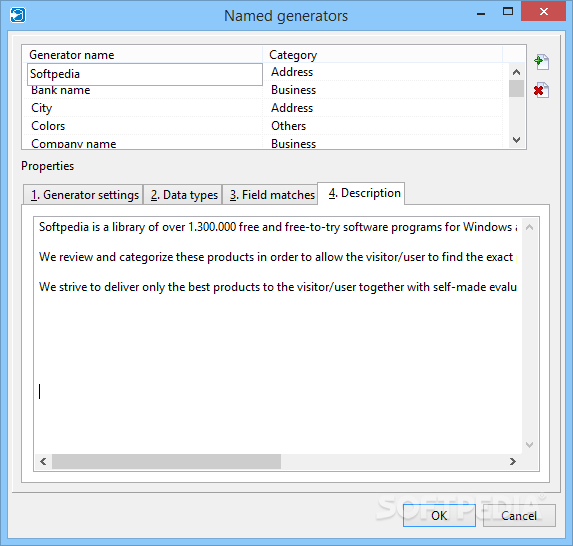573x546 pixels.
Task: Click the generator list scrollbar thumb
Action: point(516,88)
